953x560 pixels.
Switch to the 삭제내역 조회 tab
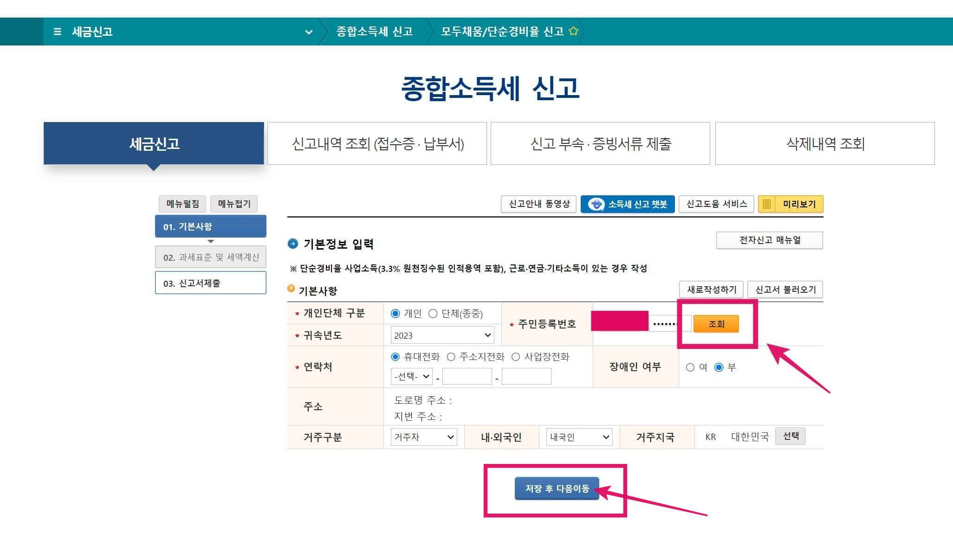pyautogui.click(x=825, y=144)
